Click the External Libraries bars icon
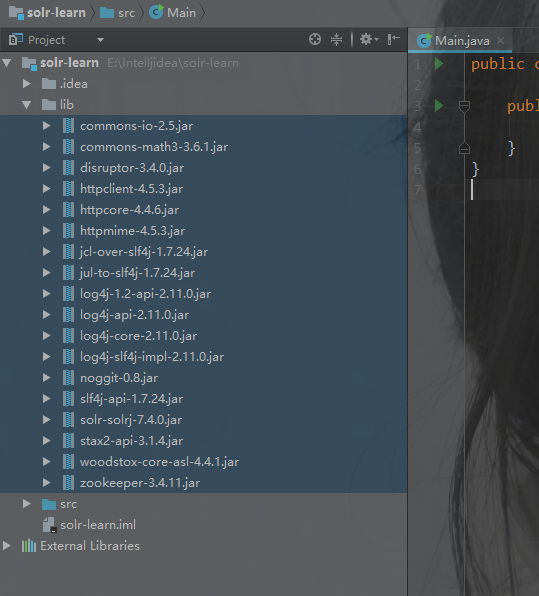The width and height of the screenshot is (539, 596). (x=29, y=546)
